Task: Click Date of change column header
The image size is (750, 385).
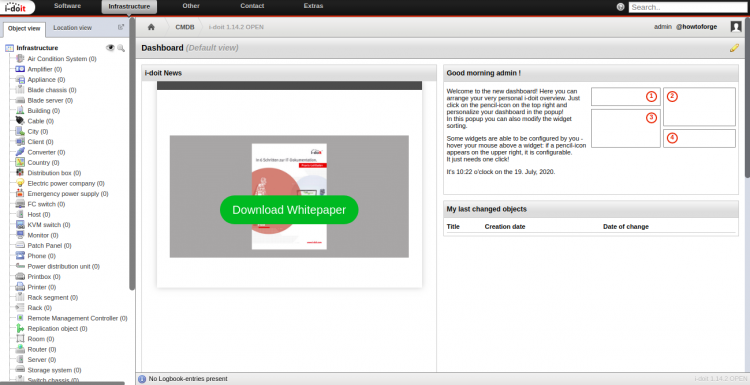Action: (x=626, y=227)
